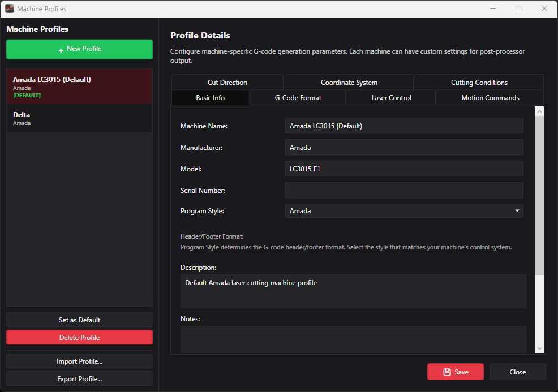558x392 pixels.
Task: Select the Delta profile in the list
Action: tap(79, 118)
